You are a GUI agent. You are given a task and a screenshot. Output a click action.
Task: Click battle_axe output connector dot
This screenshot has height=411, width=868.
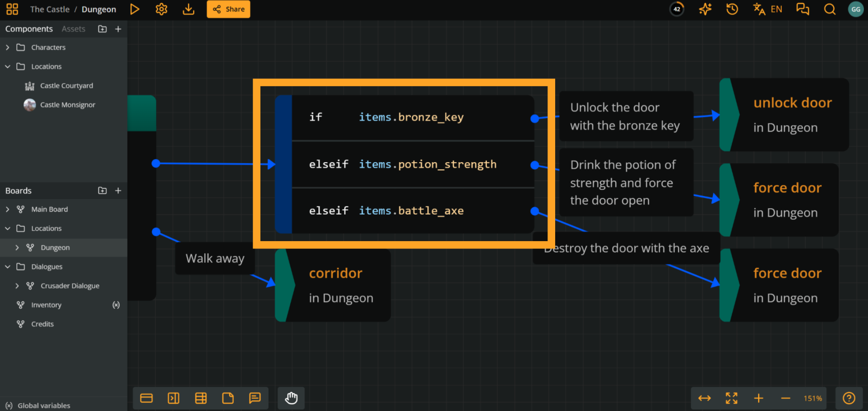(x=535, y=211)
